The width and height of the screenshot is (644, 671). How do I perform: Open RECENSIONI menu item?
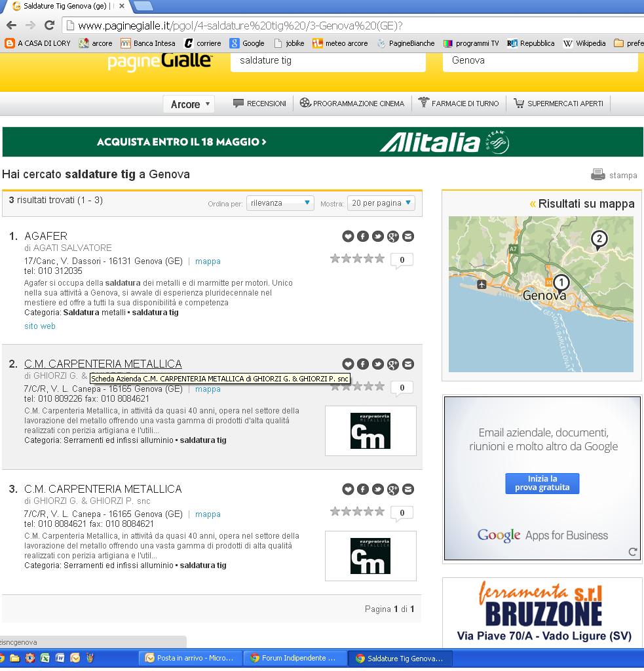[x=259, y=104]
